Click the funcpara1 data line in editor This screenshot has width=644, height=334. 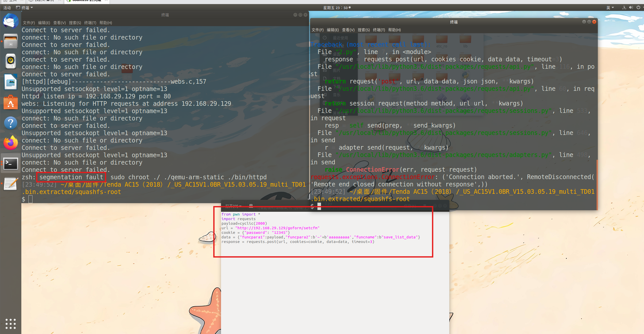point(320,237)
